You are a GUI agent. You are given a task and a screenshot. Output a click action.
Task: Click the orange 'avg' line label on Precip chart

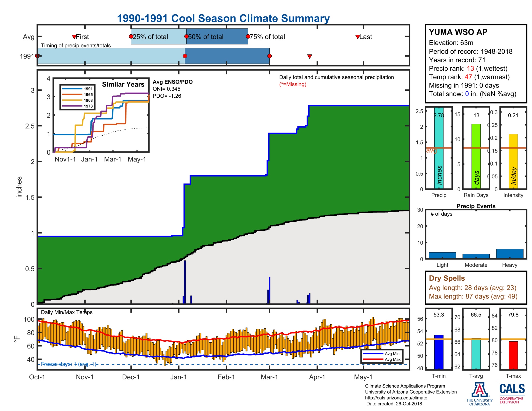point(431,150)
